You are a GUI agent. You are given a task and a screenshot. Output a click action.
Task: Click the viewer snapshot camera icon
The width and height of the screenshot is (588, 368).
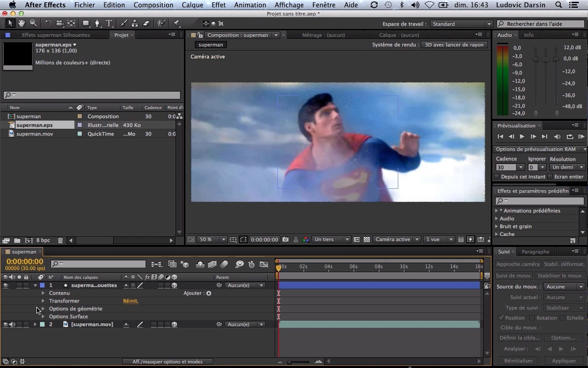pyautogui.click(x=286, y=240)
